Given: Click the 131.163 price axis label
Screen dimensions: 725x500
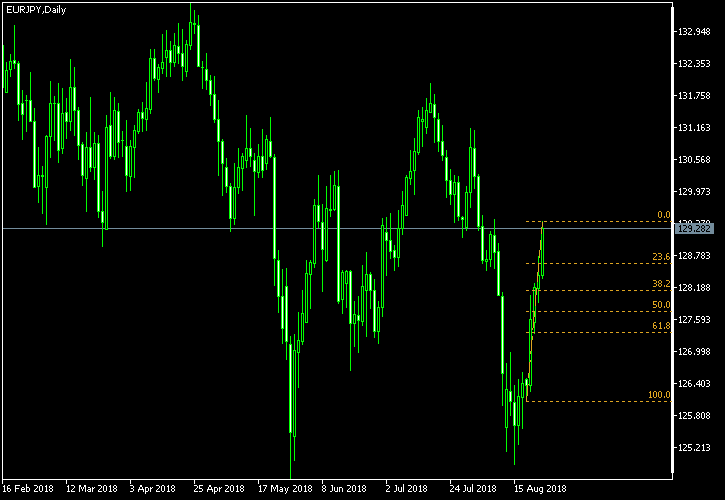Looking at the screenshot, I should [x=694, y=128].
